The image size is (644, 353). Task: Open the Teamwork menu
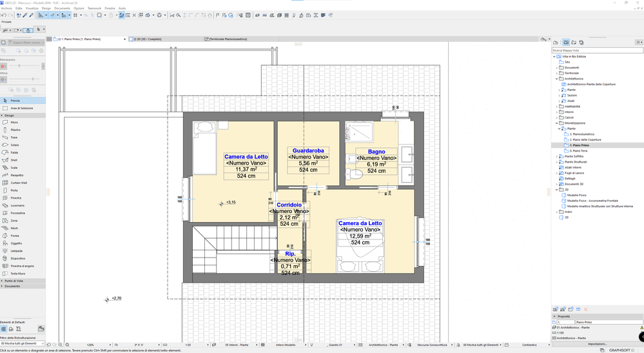[95, 8]
